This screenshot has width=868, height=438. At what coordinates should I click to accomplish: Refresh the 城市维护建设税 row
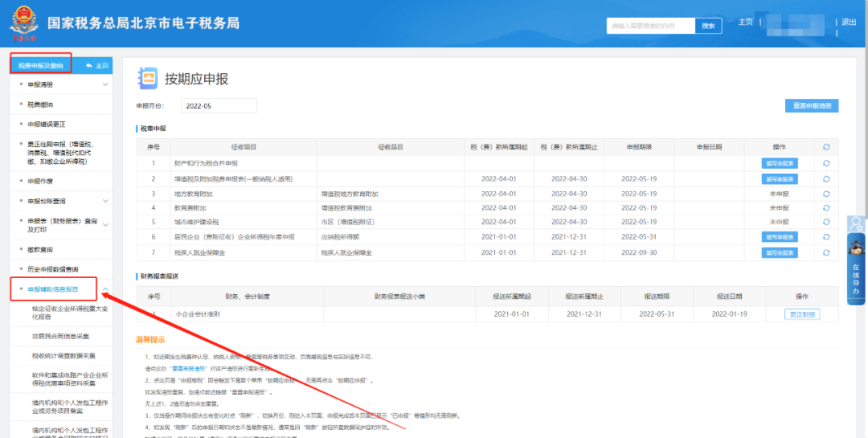(x=826, y=222)
